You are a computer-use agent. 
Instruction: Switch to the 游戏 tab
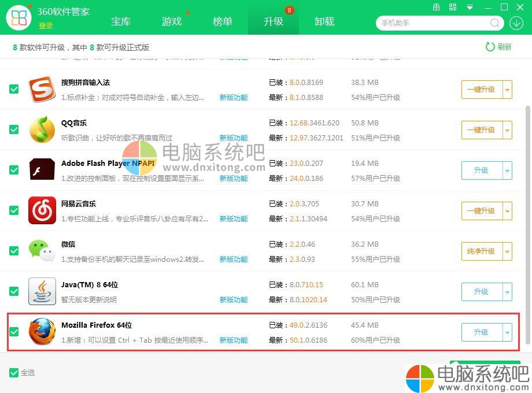click(172, 21)
